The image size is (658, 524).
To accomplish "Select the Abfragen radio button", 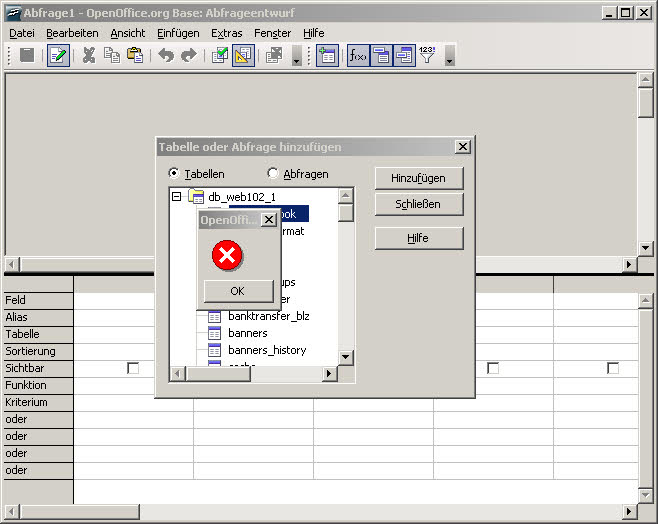I will click(273, 174).
